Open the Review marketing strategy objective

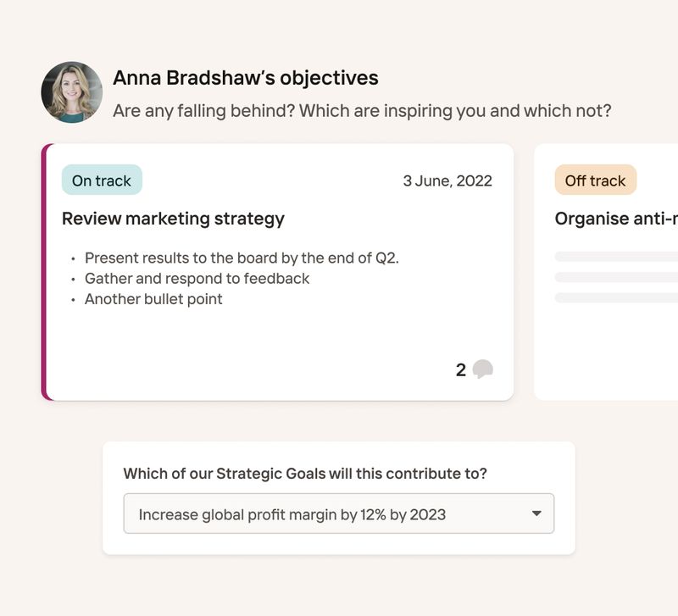click(x=173, y=219)
